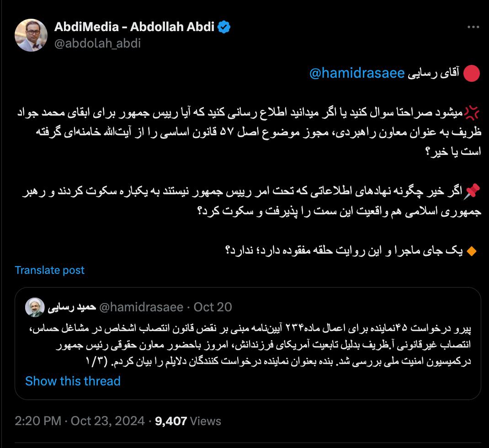Click the Oct 20 date on the quoted tweet
This screenshot has height=448, width=489.
click(x=213, y=307)
